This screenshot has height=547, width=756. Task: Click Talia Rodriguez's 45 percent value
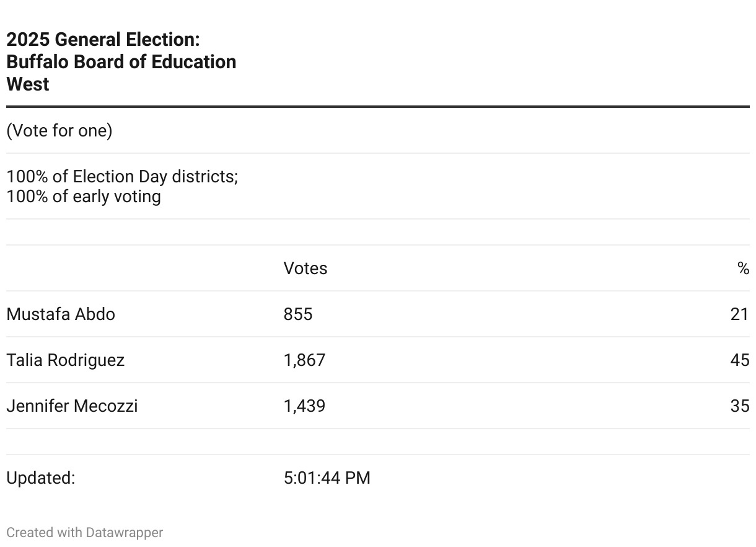click(x=740, y=360)
